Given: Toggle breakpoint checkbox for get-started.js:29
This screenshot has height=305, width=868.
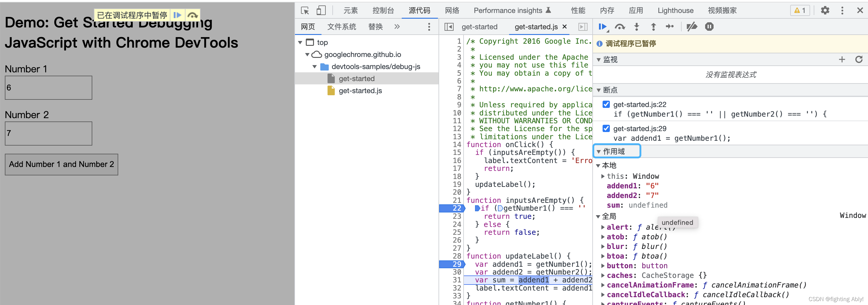Looking at the screenshot, I should coord(606,128).
